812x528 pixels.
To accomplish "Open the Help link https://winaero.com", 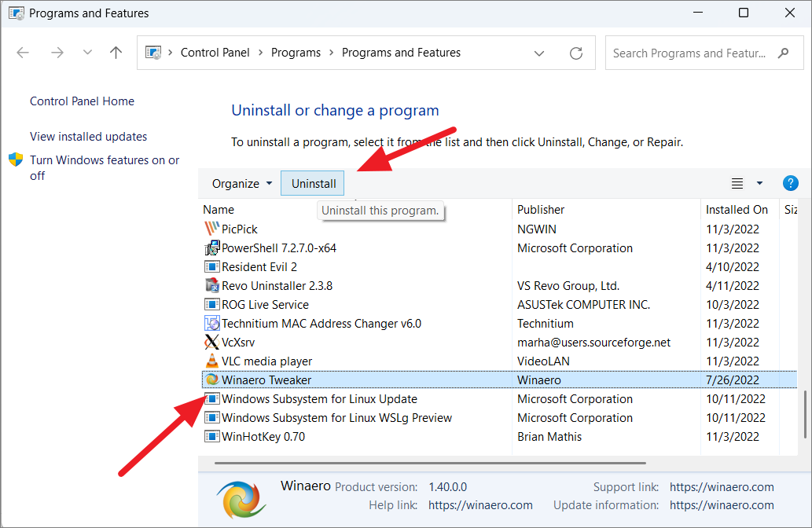I will (x=480, y=505).
